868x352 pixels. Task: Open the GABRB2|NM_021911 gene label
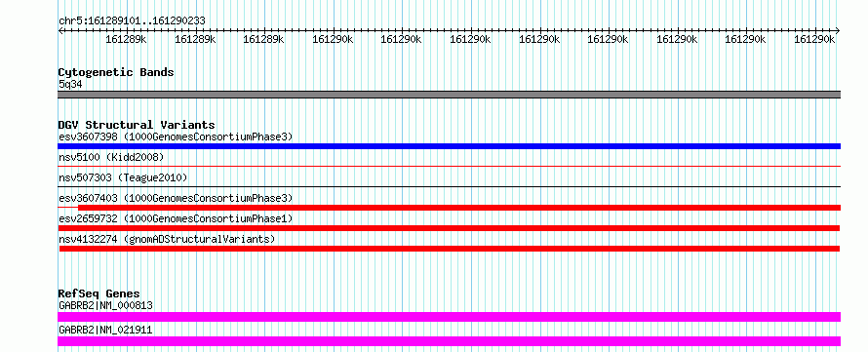[x=105, y=330]
